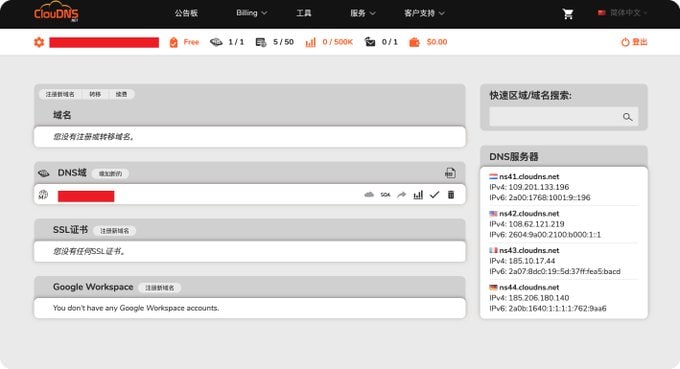680x369 pixels.
Task: Click the flag next to ns42.cloudns.net
Action: pos(493,213)
